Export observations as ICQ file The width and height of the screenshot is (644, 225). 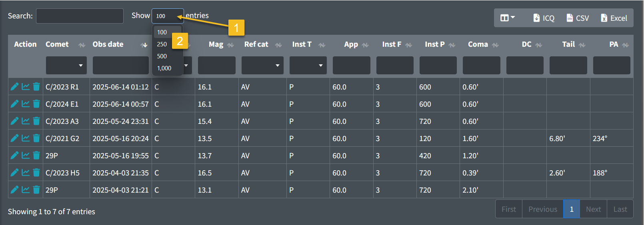(544, 18)
